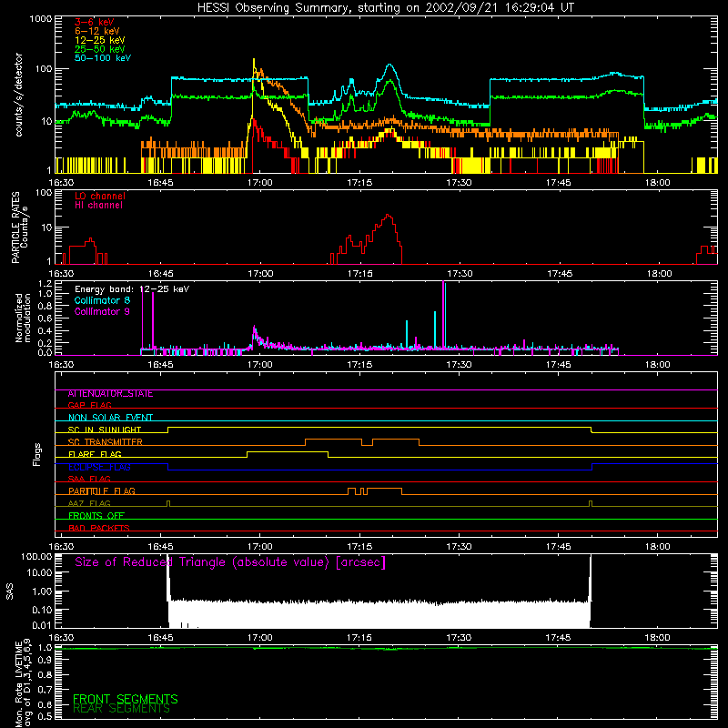Click the HI channel legend label
The image size is (728, 728).
98,206
